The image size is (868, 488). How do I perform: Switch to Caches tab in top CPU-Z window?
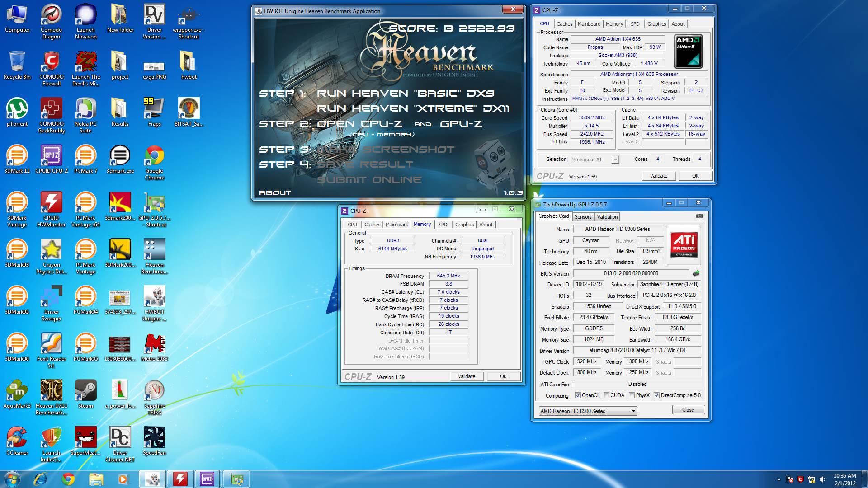click(564, 24)
